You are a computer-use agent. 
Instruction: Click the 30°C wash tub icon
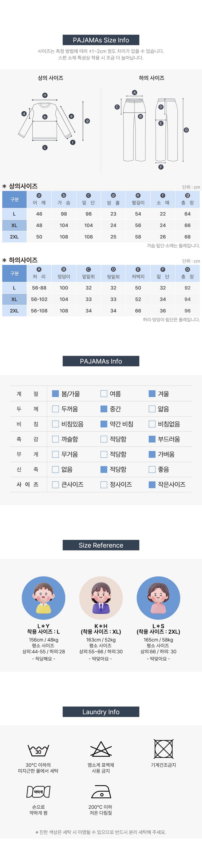pyautogui.click(x=38, y=751)
